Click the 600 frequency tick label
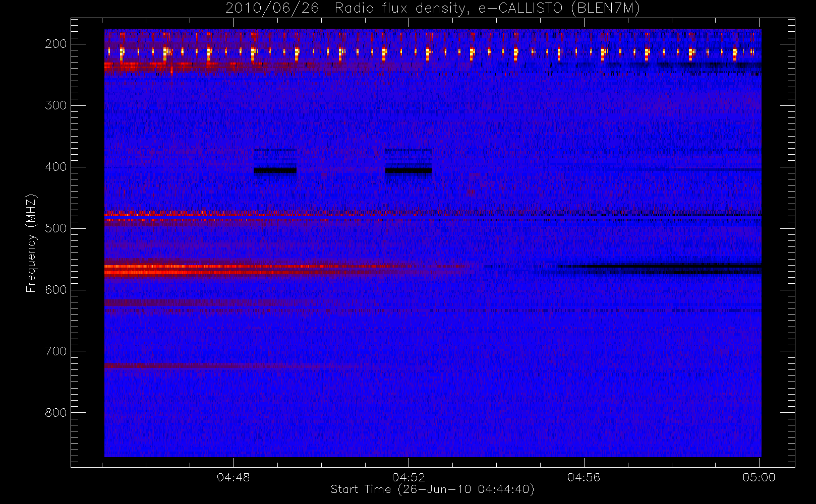The image size is (816, 504). (55, 290)
